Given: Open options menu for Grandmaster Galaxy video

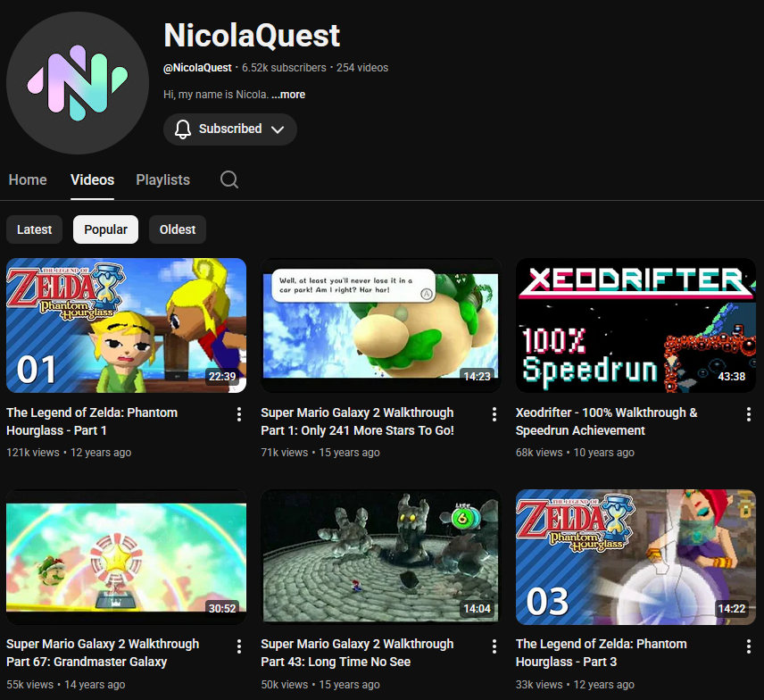Looking at the screenshot, I should click(239, 646).
